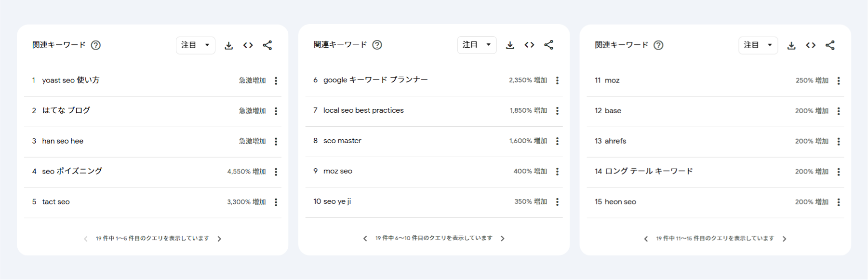Screen dimensions: 868x280
Task: Click the help icon in the second panel header
Action: pos(378,45)
